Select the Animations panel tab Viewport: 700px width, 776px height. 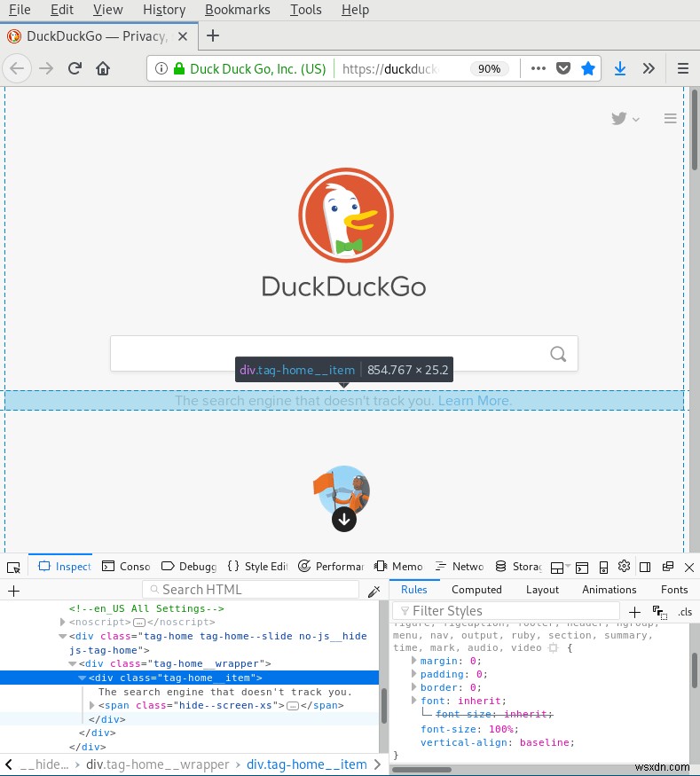(x=610, y=590)
